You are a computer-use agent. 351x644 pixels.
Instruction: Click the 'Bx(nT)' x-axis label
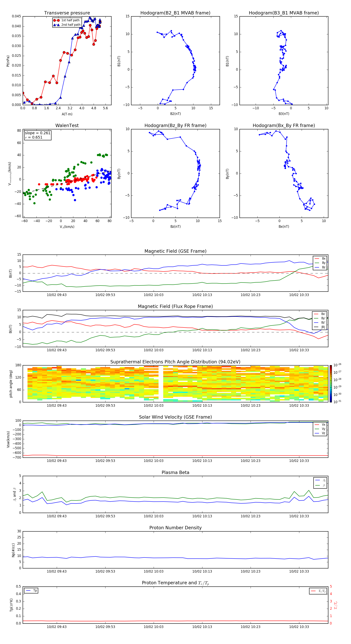click(284, 227)
